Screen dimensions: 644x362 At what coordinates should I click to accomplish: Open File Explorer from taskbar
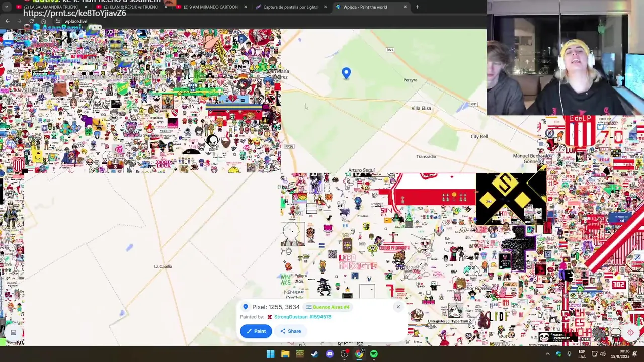[285, 354]
